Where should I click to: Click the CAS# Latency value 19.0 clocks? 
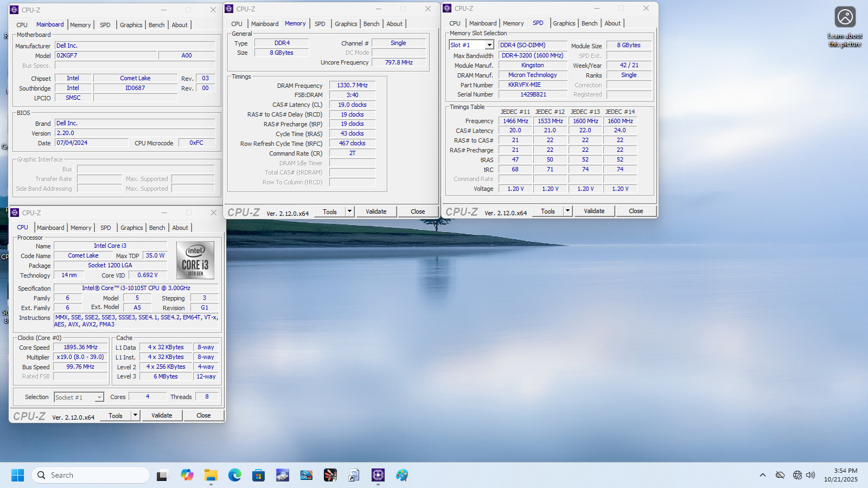pyautogui.click(x=352, y=105)
